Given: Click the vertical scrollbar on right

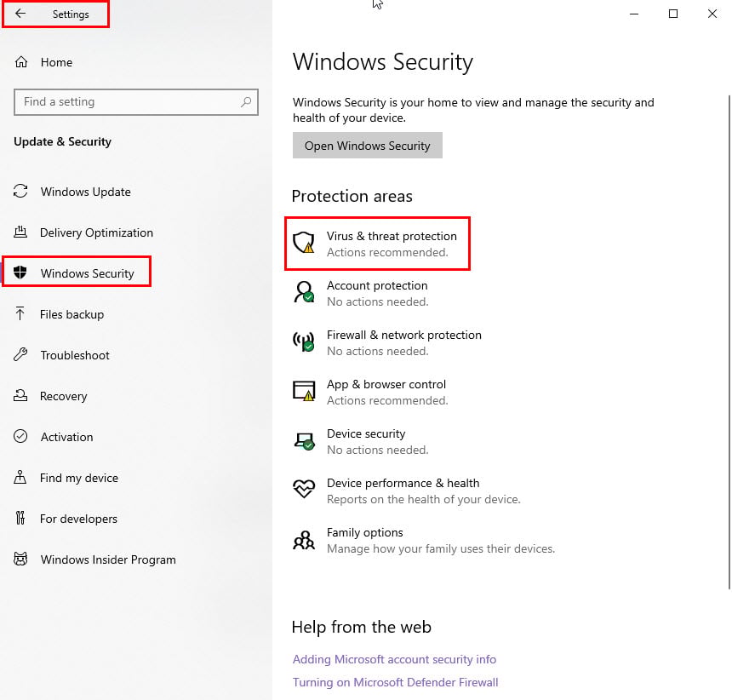Looking at the screenshot, I should [729, 342].
